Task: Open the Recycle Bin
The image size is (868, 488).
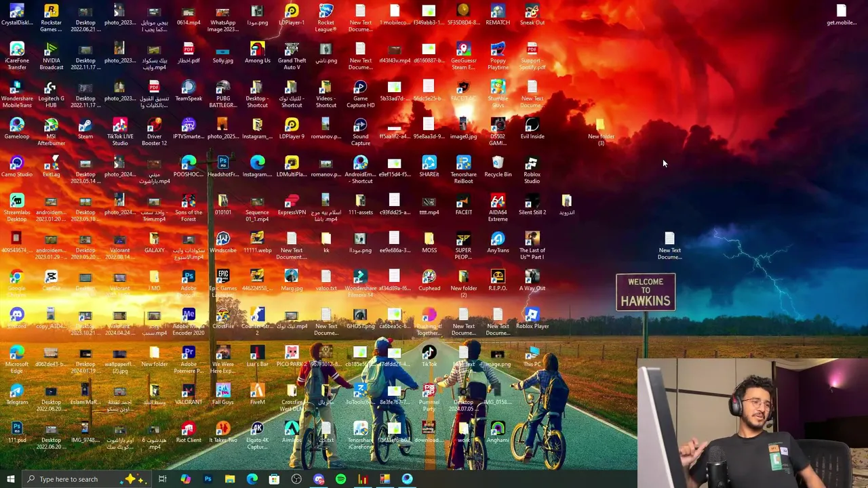Action: [x=498, y=166]
